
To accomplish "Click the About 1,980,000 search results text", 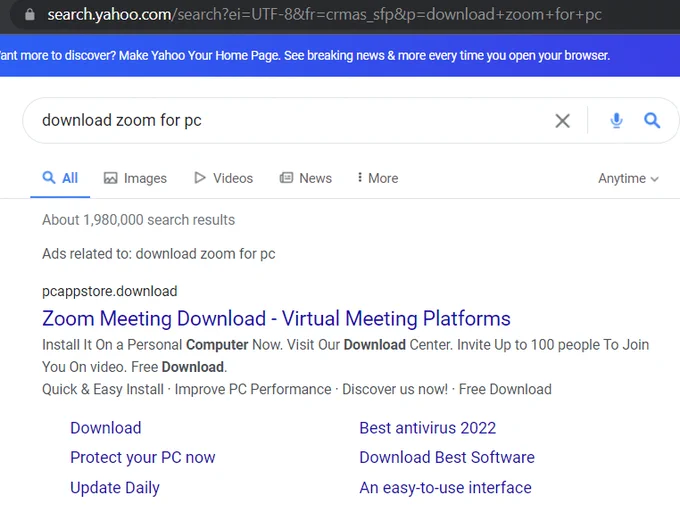I will (138, 220).
